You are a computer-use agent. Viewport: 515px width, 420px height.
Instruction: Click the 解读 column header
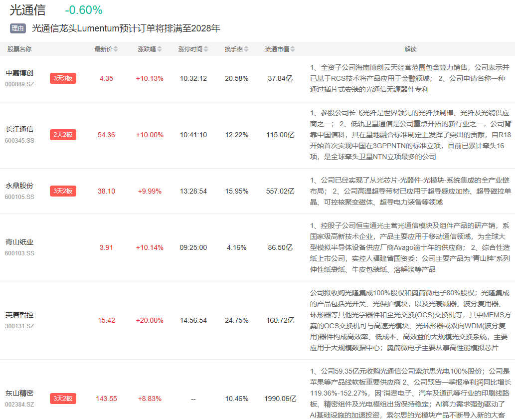(410, 49)
